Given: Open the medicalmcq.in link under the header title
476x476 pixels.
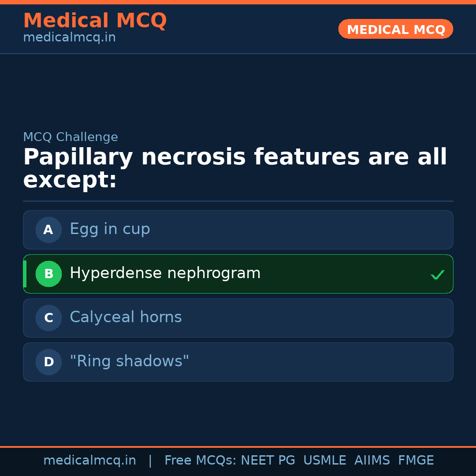Looking at the screenshot, I should pyautogui.click(x=69, y=38).
